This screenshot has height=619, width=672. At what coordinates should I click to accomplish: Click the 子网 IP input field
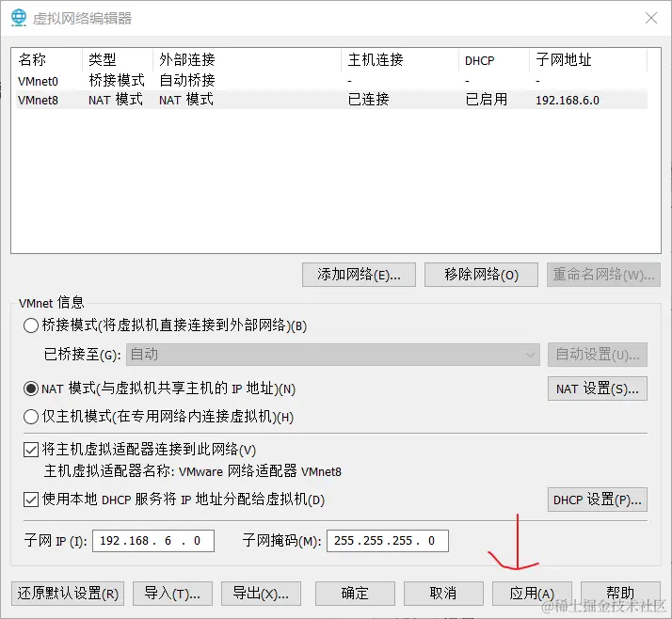pos(153,541)
